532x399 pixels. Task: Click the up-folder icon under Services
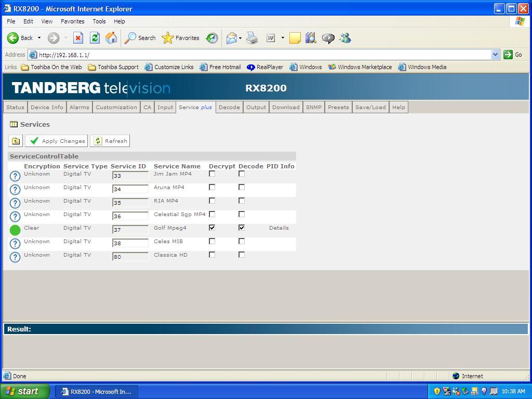16,141
